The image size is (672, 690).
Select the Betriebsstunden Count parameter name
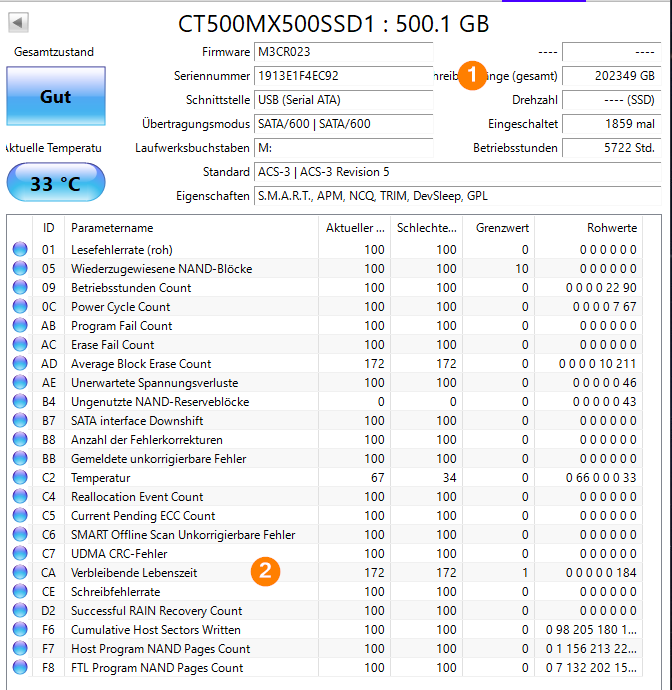131,287
